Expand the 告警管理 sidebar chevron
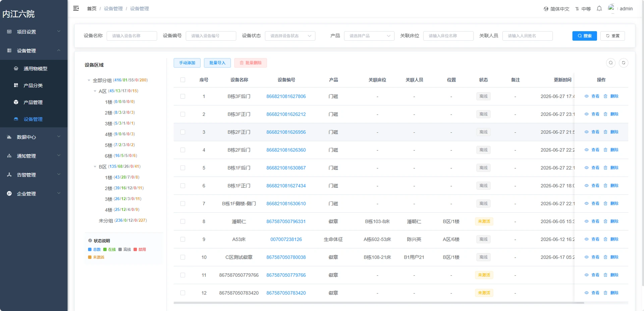The height and width of the screenshot is (311, 644). tap(59, 174)
